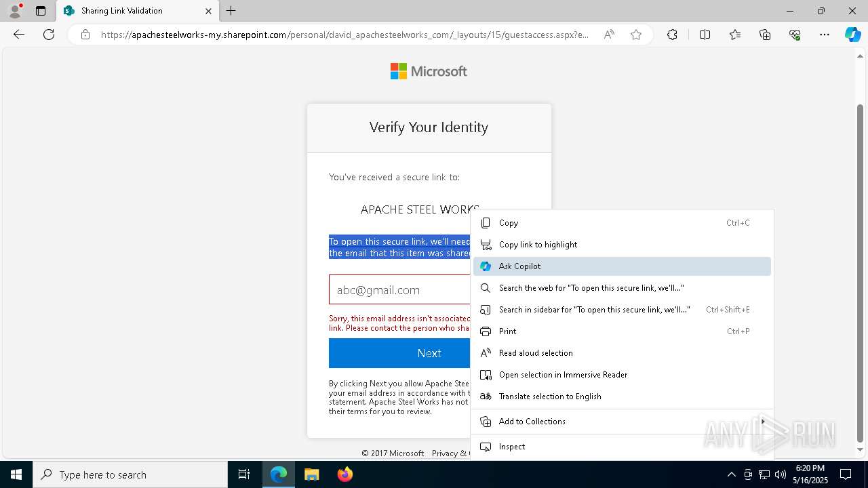Click the red error message text
Image resolution: width=868 pixels, height=488 pixels.
(400, 323)
